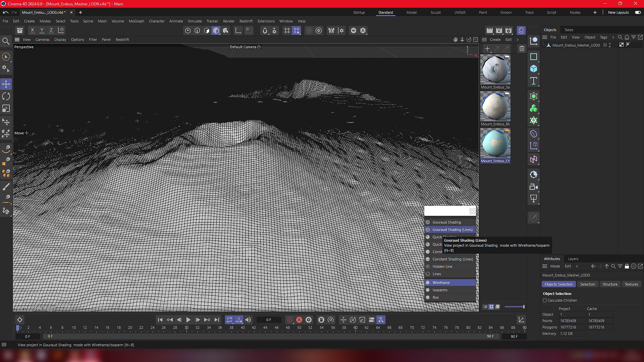Switch to the Layers tab
The image size is (644, 362).
click(x=573, y=259)
